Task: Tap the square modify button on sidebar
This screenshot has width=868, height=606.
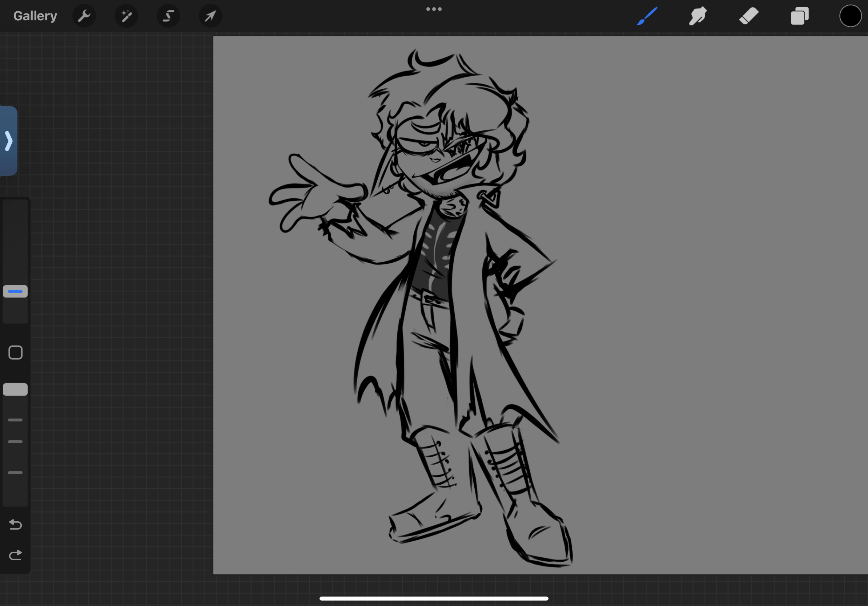Action: click(x=16, y=352)
